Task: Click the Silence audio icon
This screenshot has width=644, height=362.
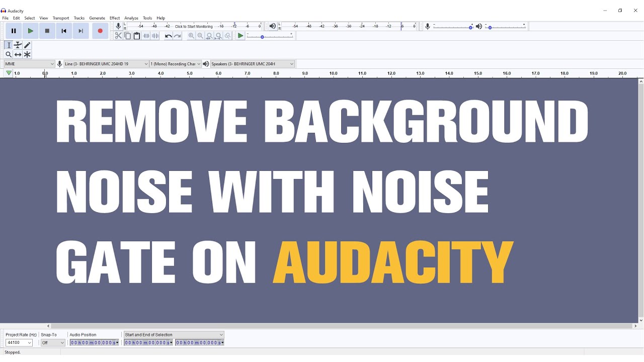Action: click(x=155, y=36)
